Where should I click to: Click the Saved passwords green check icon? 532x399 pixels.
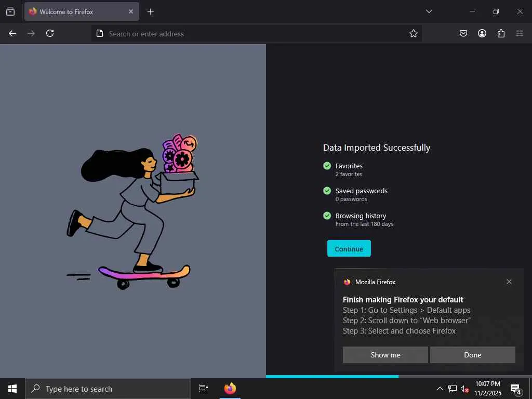point(327,191)
